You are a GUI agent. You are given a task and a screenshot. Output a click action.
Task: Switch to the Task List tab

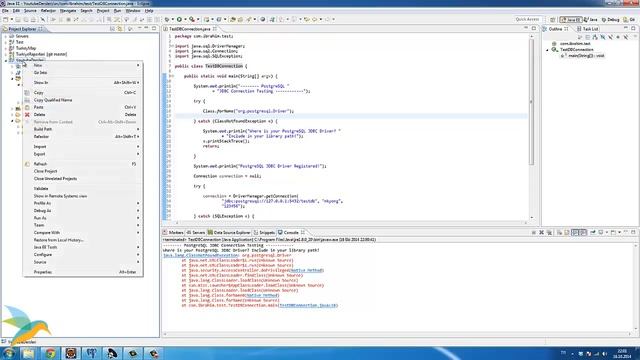click(588, 29)
